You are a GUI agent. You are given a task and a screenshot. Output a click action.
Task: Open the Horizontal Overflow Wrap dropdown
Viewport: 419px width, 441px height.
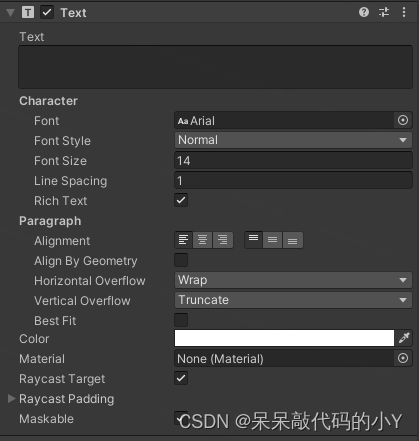[293, 280]
